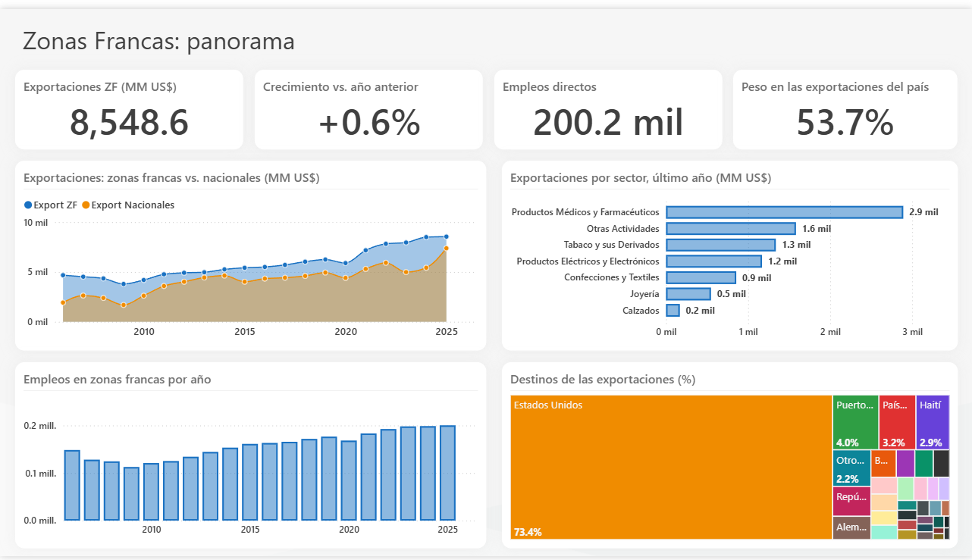Click the 'Zonas Francas: panorama' page title
The width and height of the screenshot is (972, 560).
[158, 41]
